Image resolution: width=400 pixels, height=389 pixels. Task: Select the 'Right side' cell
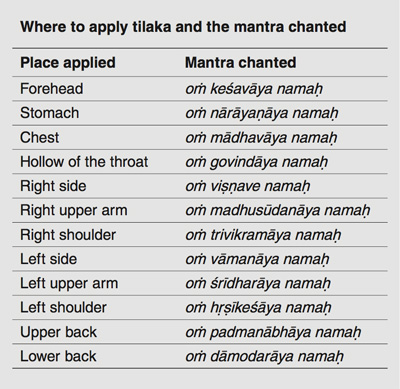[53, 186]
